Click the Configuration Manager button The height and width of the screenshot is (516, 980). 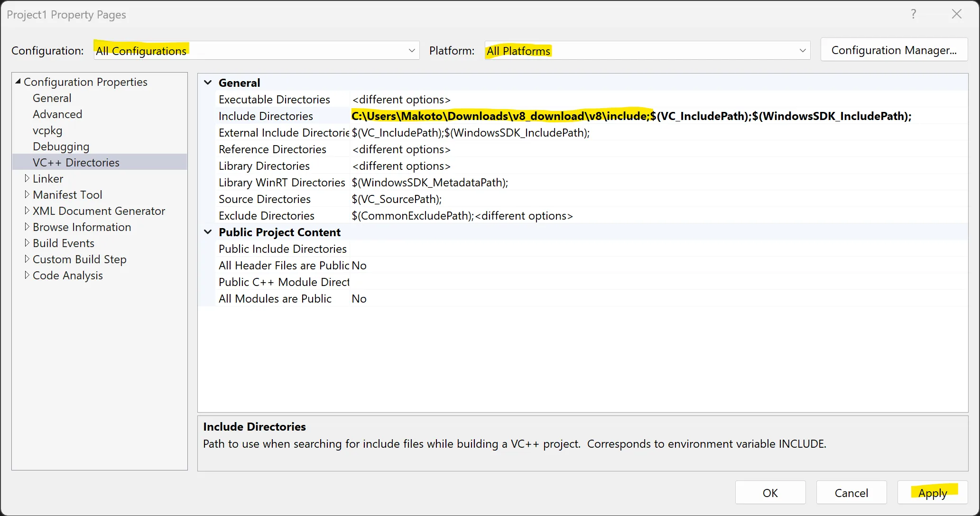tap(894, 50)
